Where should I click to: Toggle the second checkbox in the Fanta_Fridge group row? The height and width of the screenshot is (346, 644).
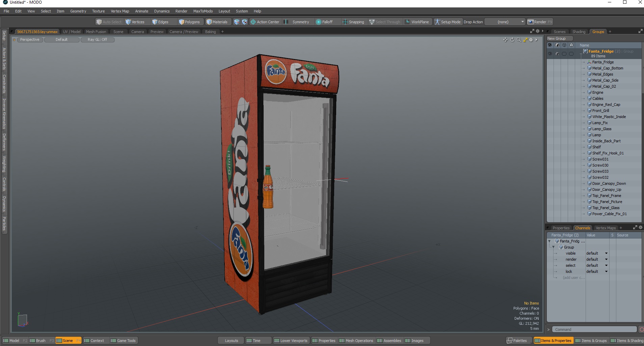[571, 54]
